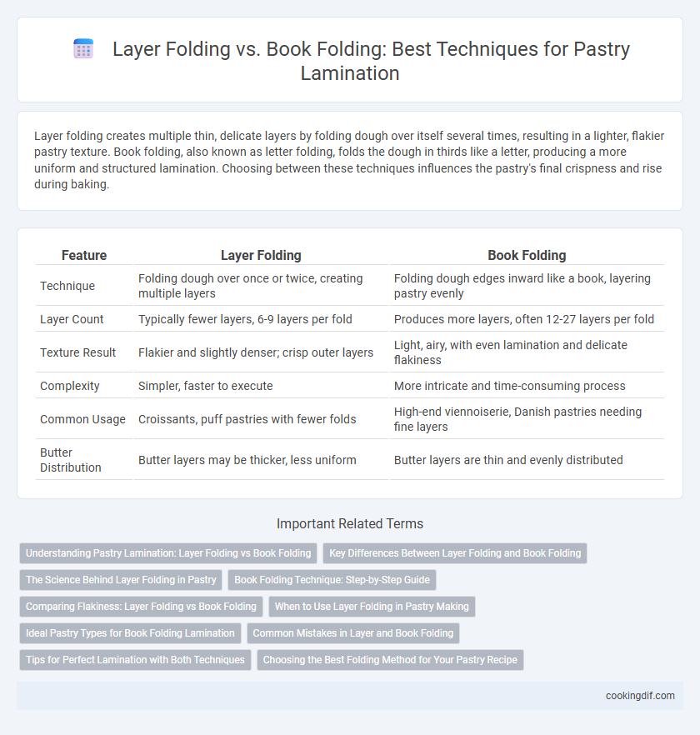The image size is (700, 735).
Task: Click 'Comparing Flakiness: Layer Folding vs Book Folding'
Action: (x=141, y=607)
